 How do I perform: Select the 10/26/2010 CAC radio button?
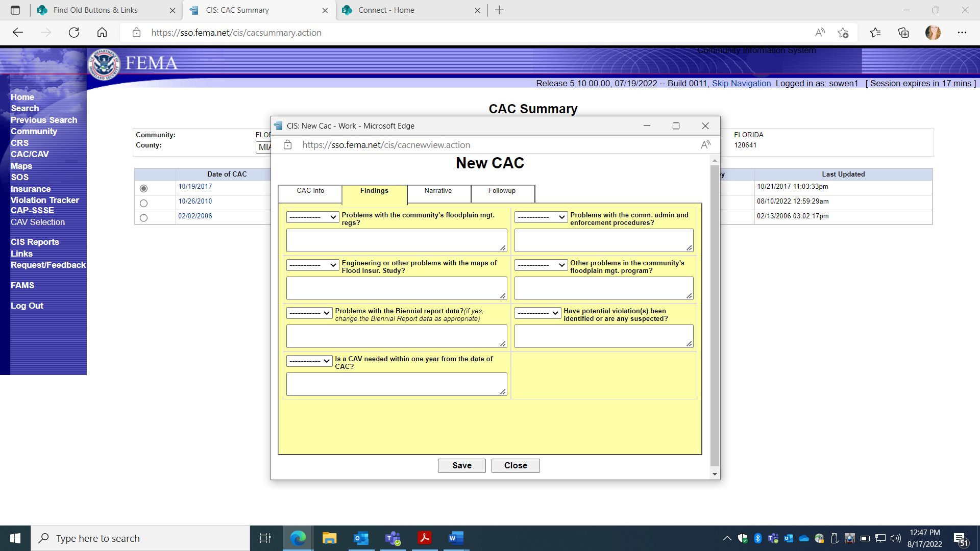(x=143, y=203)
